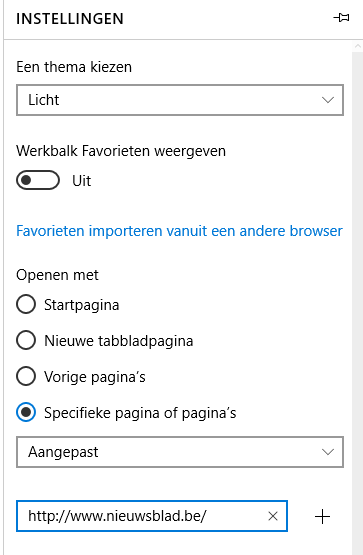Select the Startpagina radio button

click(26, 304)
